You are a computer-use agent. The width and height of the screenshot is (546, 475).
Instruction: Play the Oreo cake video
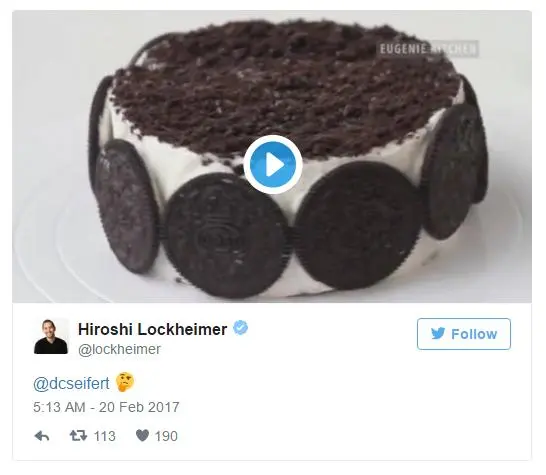click(x=273, y=164)
